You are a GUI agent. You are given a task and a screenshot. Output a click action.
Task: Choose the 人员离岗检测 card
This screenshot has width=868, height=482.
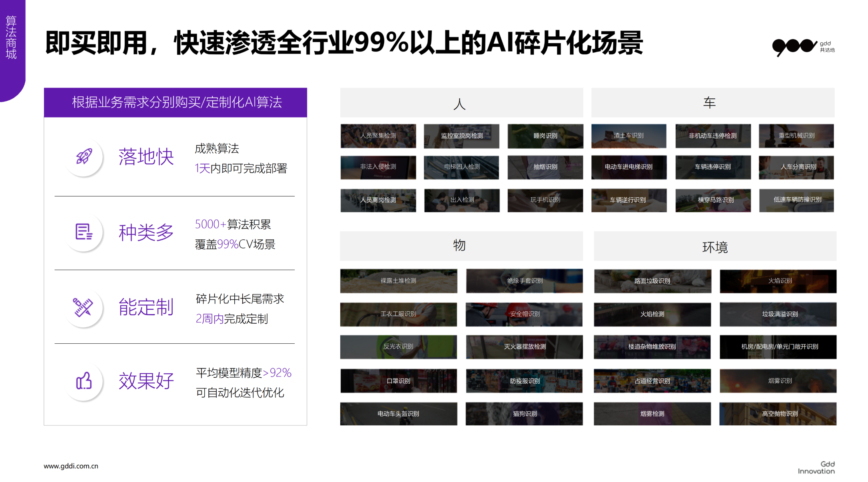pos(378,200)
